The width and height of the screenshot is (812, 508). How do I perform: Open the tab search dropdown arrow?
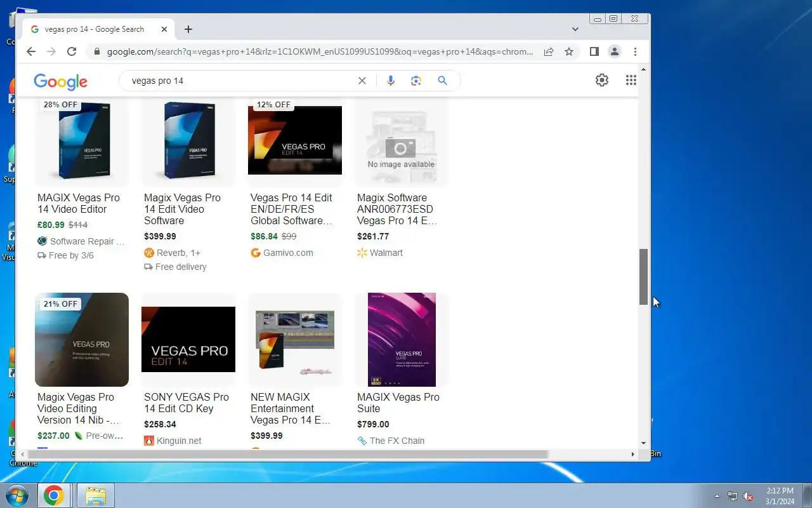tap(575, 29)
